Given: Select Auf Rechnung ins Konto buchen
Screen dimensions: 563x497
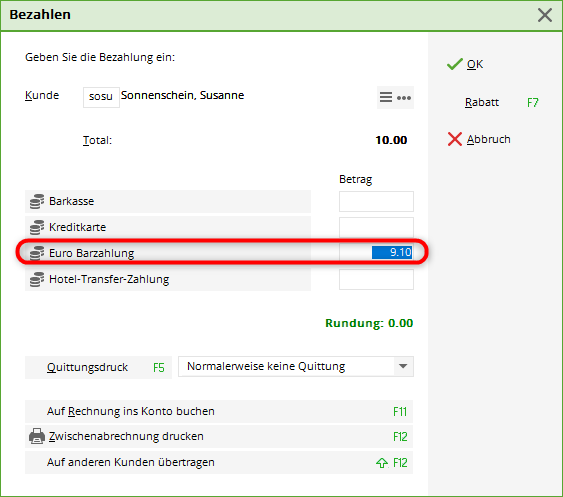Looking at the screenshot, I should (x=219, y=412).
